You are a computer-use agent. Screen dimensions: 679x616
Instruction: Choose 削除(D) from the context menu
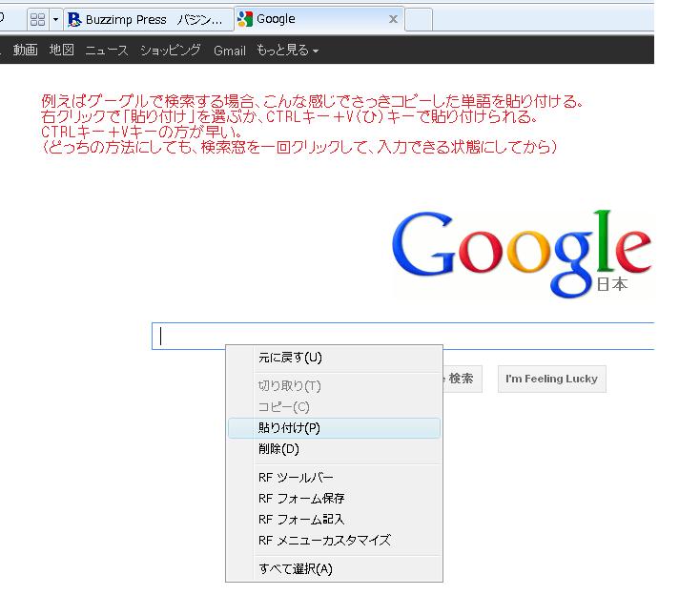click(278, 449)
